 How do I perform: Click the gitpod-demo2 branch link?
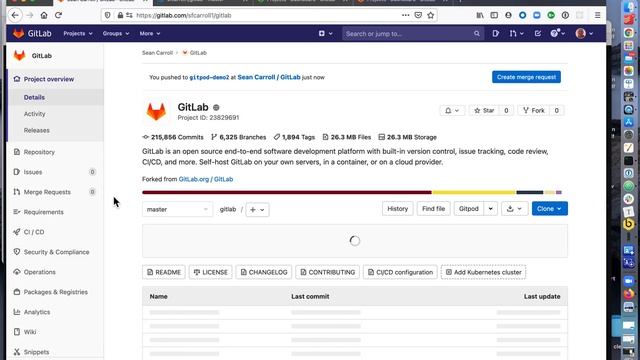click(209, 77)
